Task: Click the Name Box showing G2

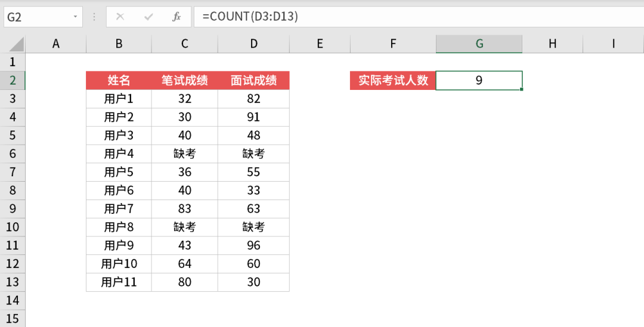Action: 36,17
